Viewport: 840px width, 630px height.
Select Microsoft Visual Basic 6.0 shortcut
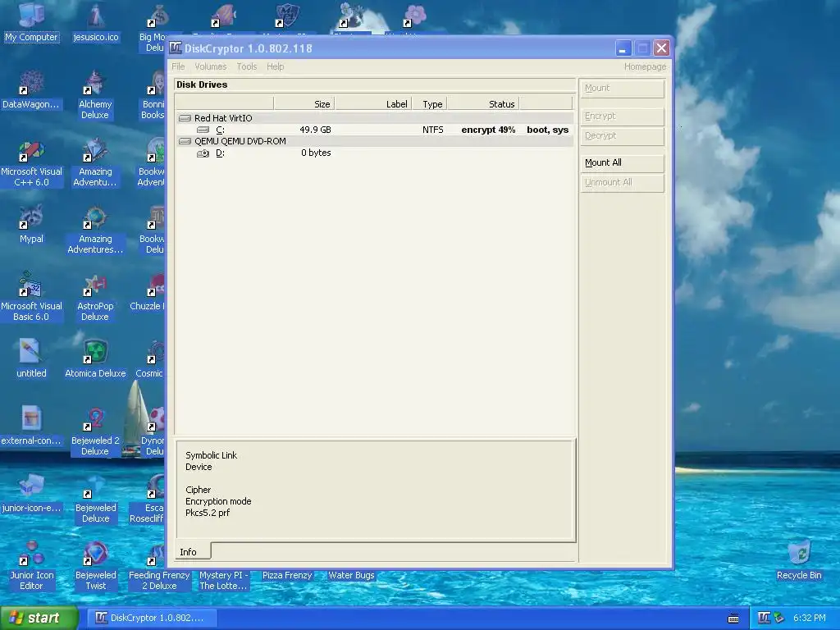(31, 295)
